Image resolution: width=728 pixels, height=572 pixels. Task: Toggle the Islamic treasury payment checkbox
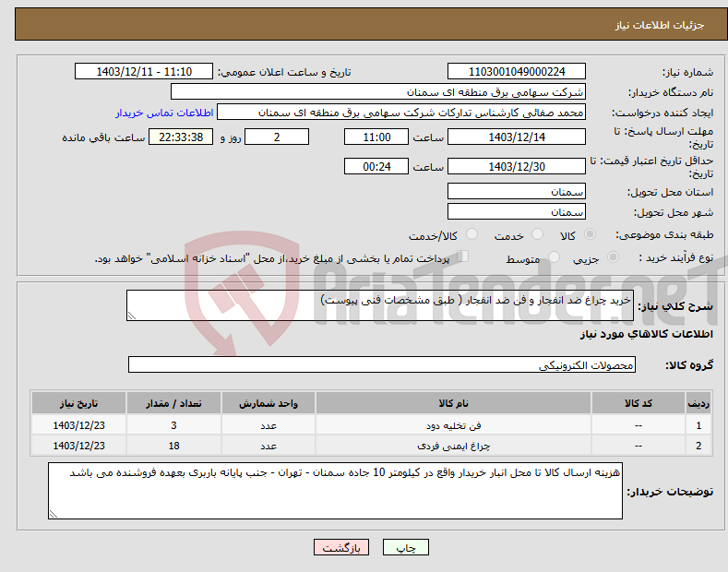pyautogui.click(x=463, y=256)
